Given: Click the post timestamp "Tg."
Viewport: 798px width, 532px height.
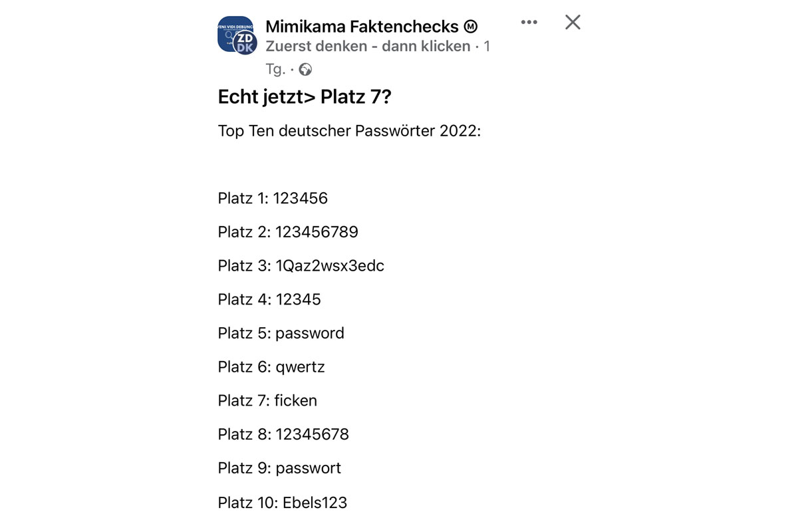Looking at the screenshot, I should 275,69.
